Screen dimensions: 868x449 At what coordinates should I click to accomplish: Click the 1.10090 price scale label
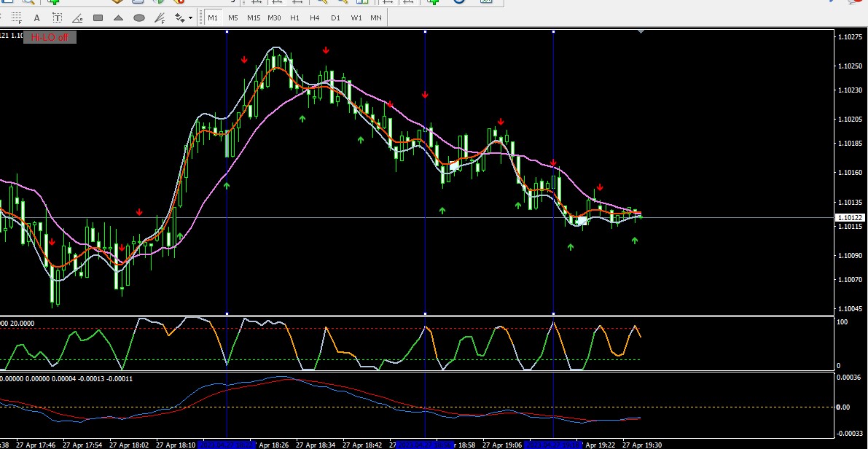[x=851, y=255]
